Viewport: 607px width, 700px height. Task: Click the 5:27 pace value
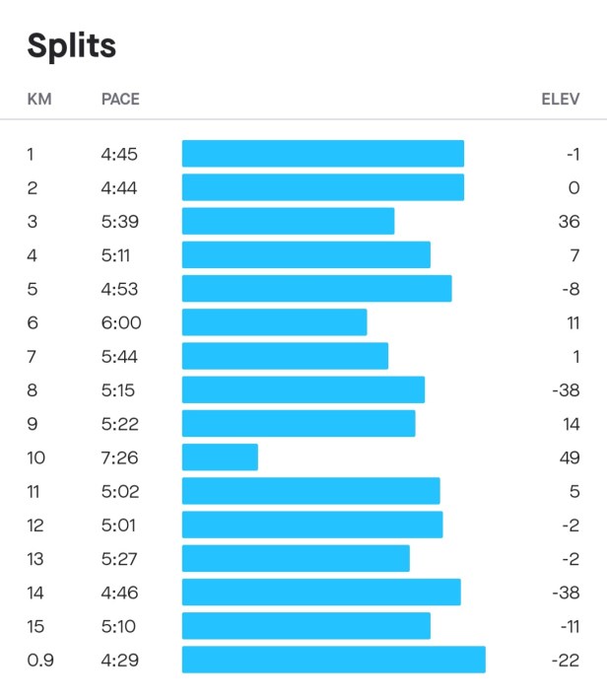pos(119,558)
